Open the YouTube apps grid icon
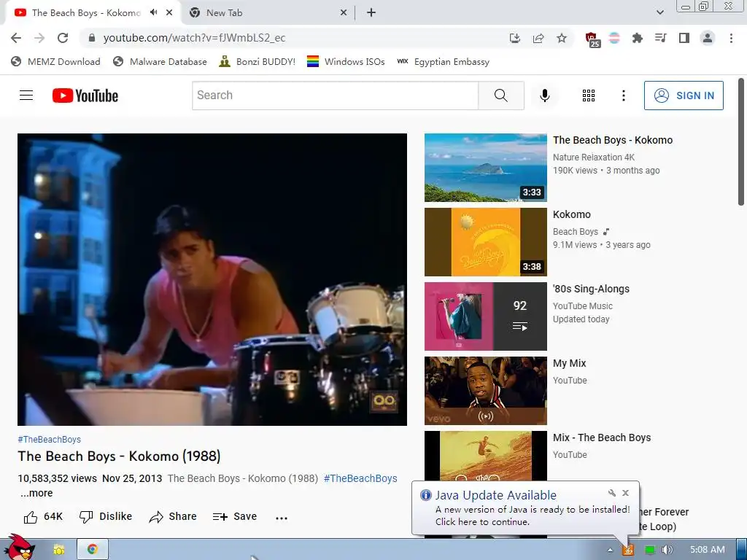Viewport: 747px width, 560px height. pyautogui.click(x=589, y=96)
